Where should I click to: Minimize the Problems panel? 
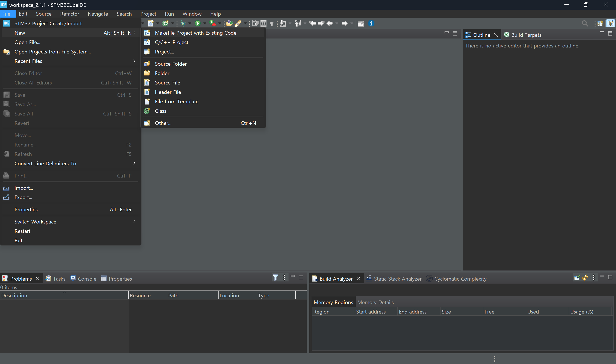click(293, 276)
